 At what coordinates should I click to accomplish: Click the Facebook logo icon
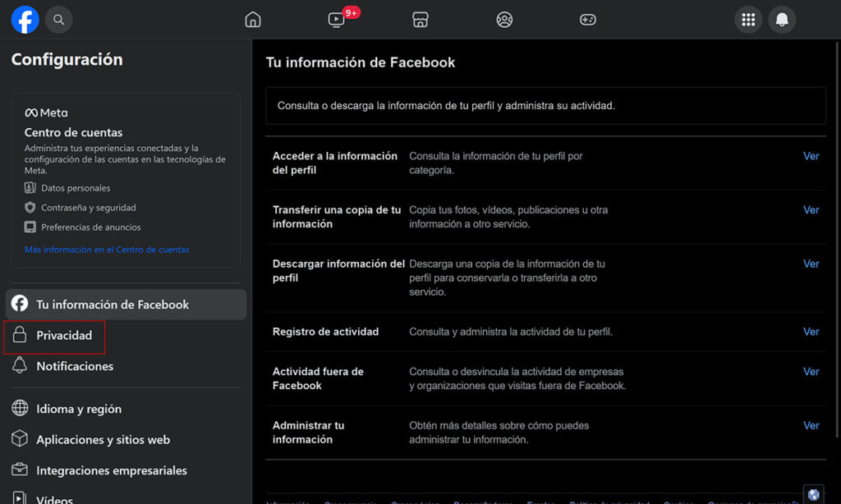click(x=25, y=20)
